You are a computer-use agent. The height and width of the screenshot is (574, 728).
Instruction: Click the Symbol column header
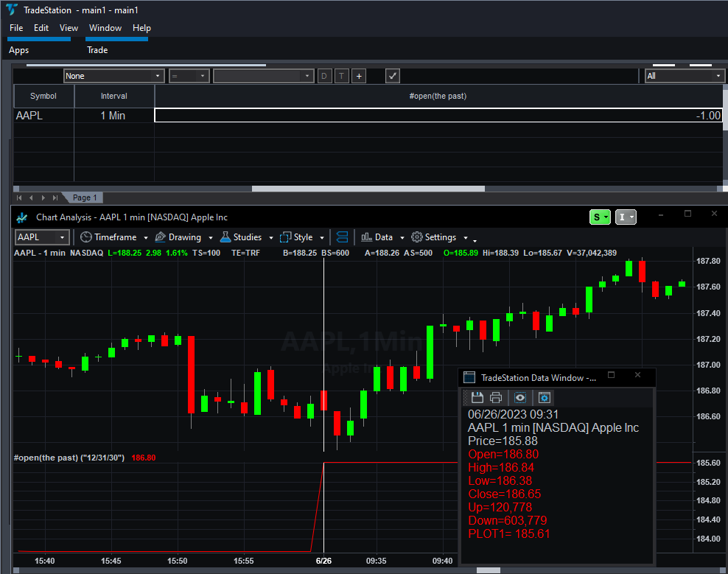(43, 96)
